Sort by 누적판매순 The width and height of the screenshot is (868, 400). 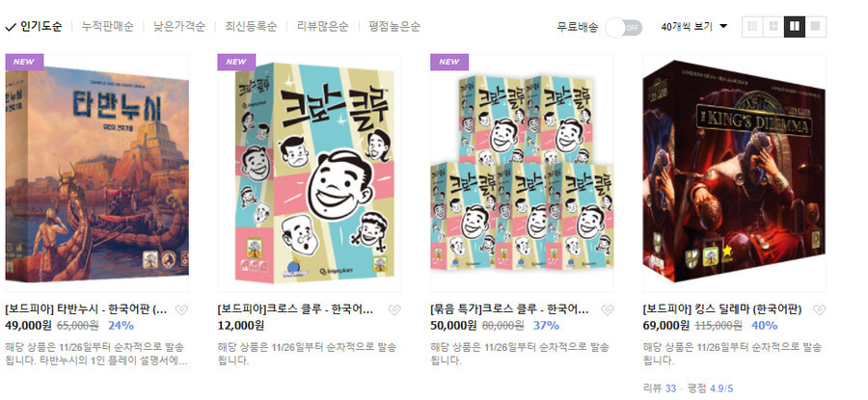coord(107,27)
